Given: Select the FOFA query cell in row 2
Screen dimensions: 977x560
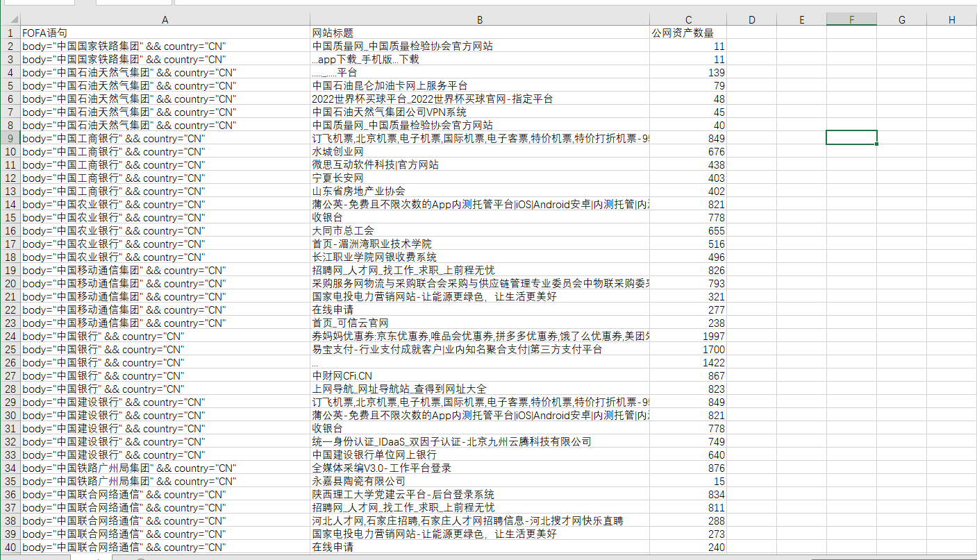Looking at the screenshot, I should coord(165,46).
